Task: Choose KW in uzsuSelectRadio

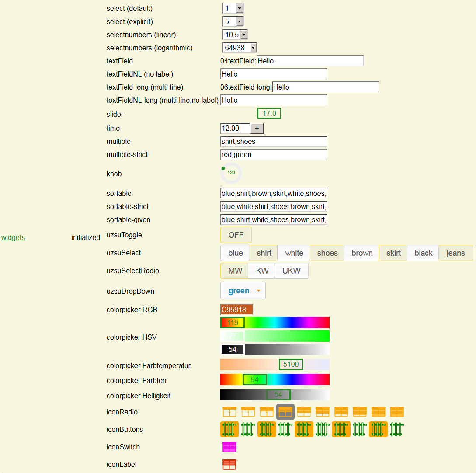Action: point(262,271)
